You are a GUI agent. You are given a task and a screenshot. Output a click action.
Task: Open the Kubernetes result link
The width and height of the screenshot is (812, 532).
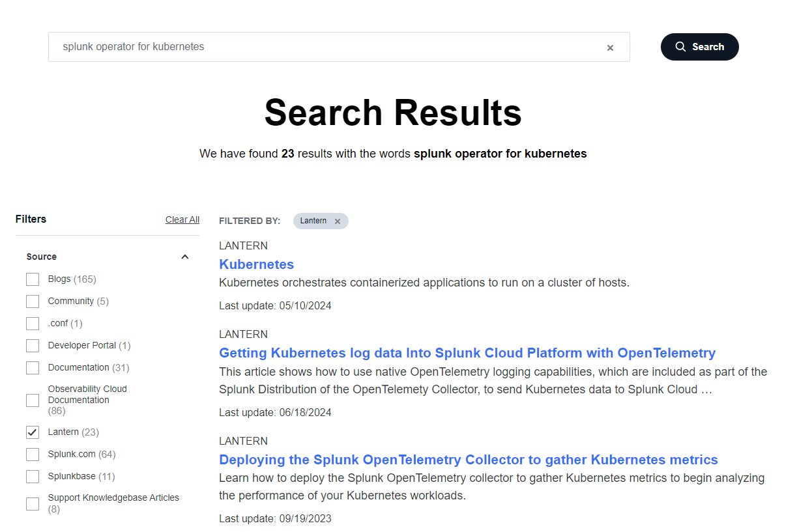tap(257, 264)
